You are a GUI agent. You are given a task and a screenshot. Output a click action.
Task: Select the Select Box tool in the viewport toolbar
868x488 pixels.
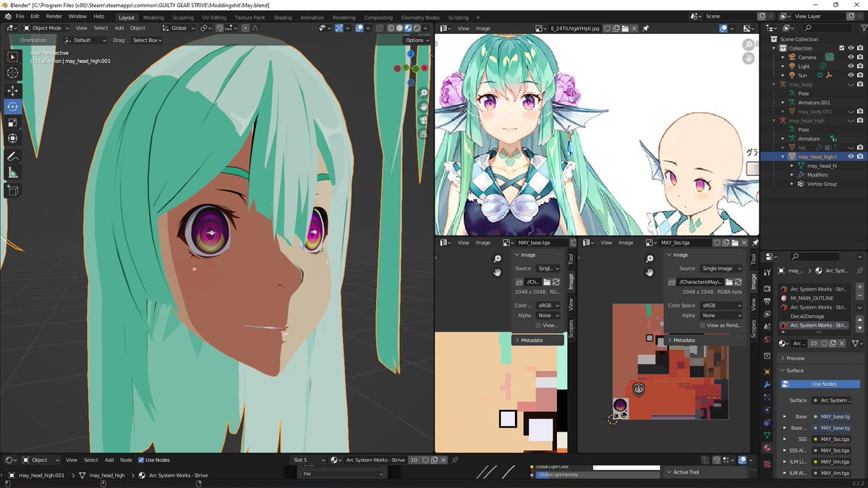[x=13, y=56]
